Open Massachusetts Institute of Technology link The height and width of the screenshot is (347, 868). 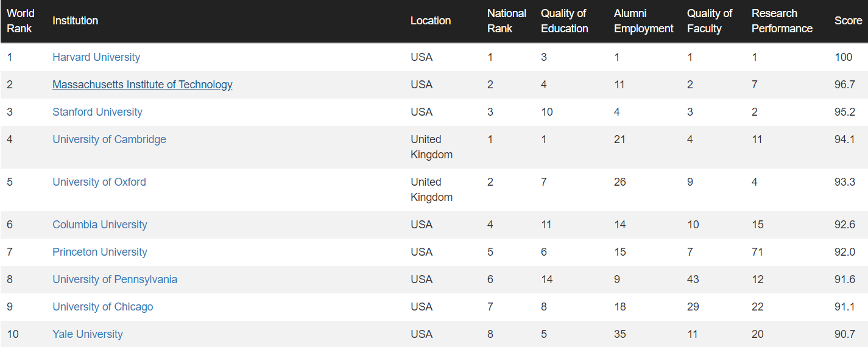tap(143, 85)
